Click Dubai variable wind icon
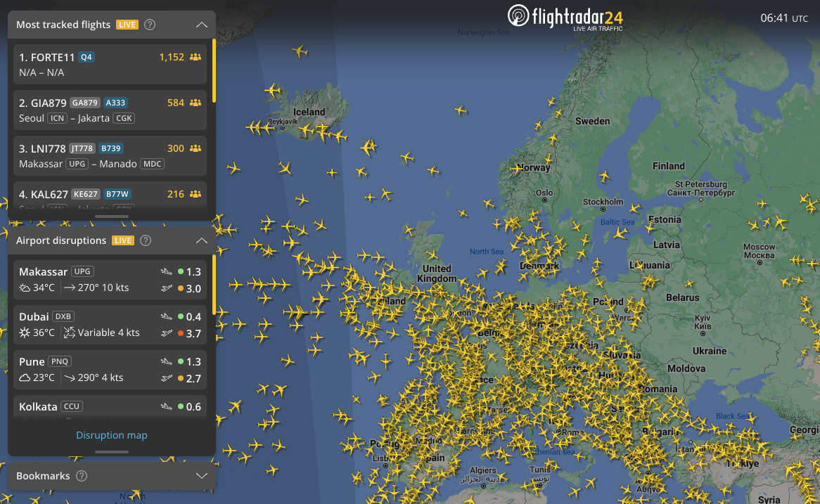Viewport: 820px width, 504px height. [x=69, y=332]
